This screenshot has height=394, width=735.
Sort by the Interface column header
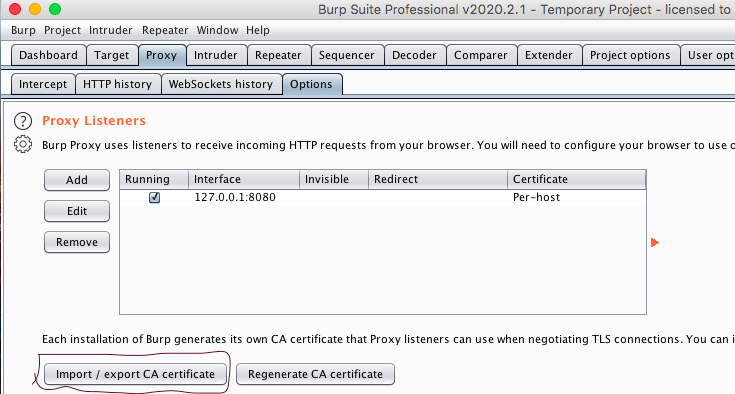click(x=244, y=179)
